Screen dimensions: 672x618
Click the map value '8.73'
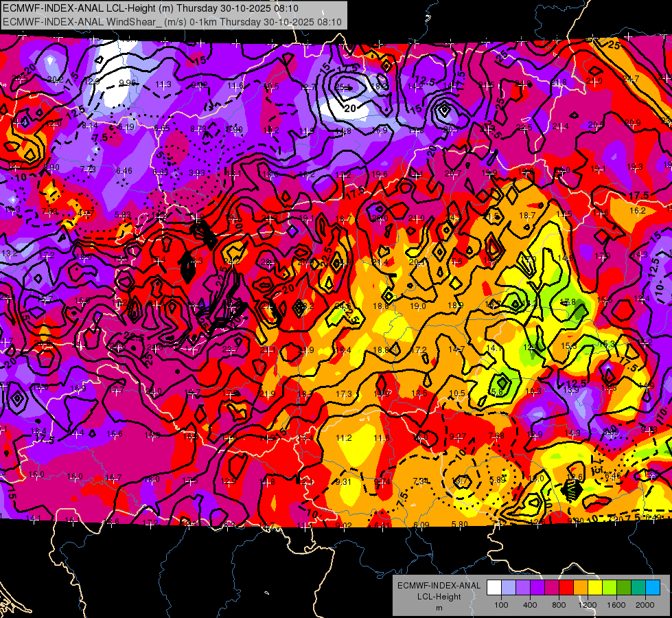198,128
